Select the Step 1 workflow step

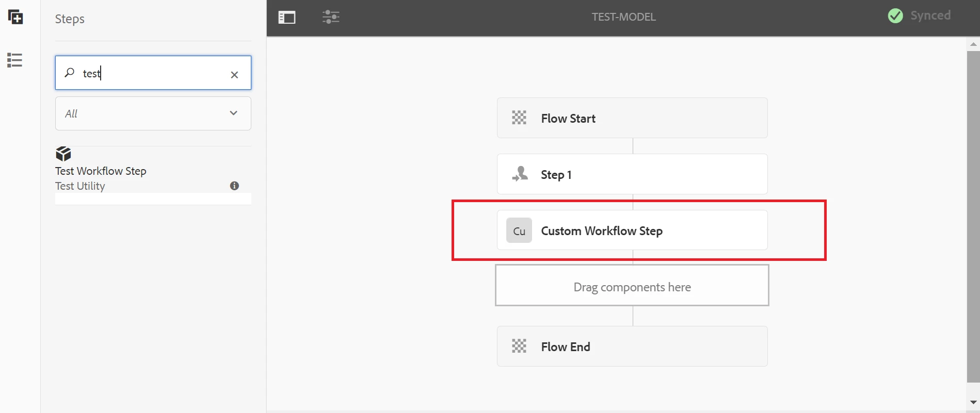coord(632,174)
